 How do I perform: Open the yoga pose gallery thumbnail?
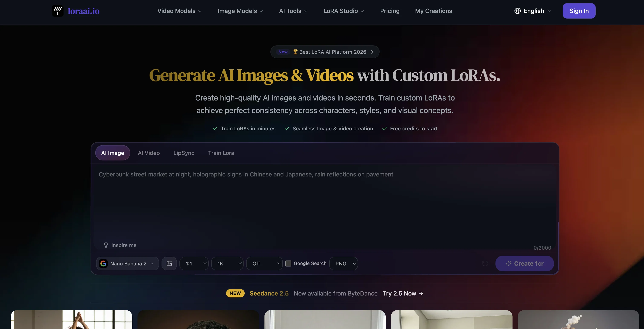[71, 319]
